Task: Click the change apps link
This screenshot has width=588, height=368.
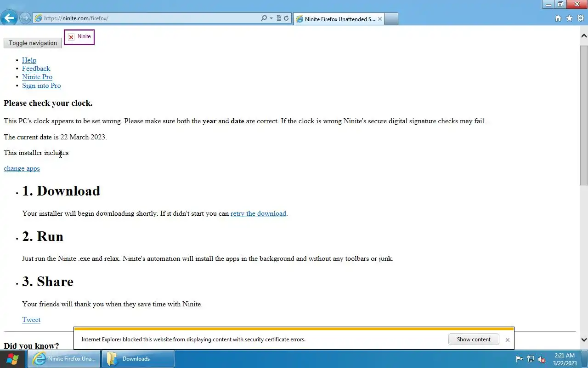Action: click(x=22, y=168)
